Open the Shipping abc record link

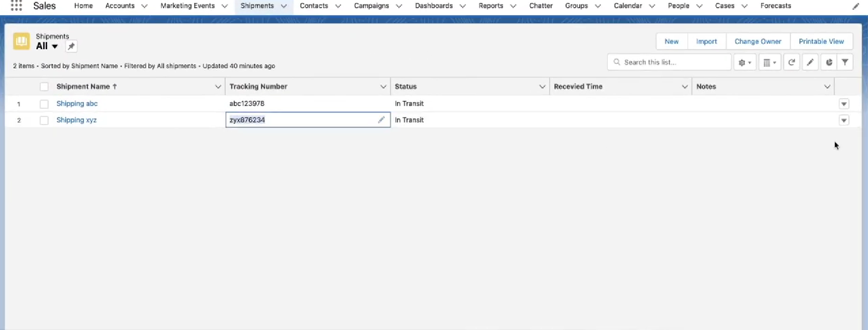tap(77, 104)
